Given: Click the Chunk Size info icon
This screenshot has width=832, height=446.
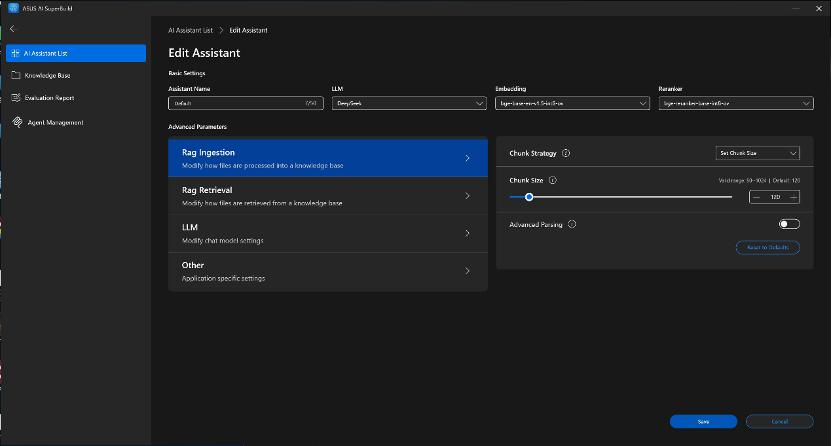Looking at the screenshot, I should tap(553, 181).
